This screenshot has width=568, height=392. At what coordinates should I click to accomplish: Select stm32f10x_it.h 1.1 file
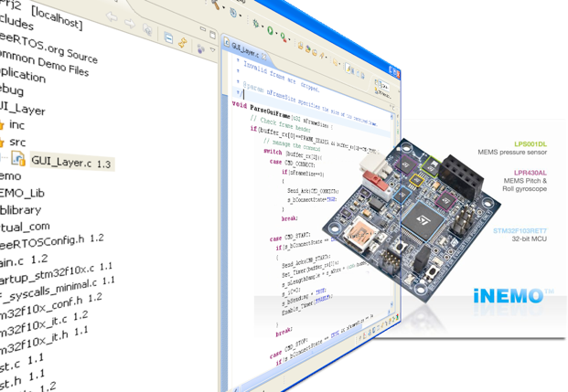click(x=44, y=340)
